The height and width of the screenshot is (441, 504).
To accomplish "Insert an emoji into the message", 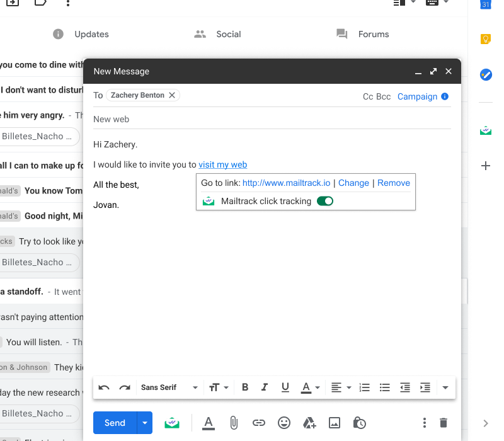I will point(284,423).
